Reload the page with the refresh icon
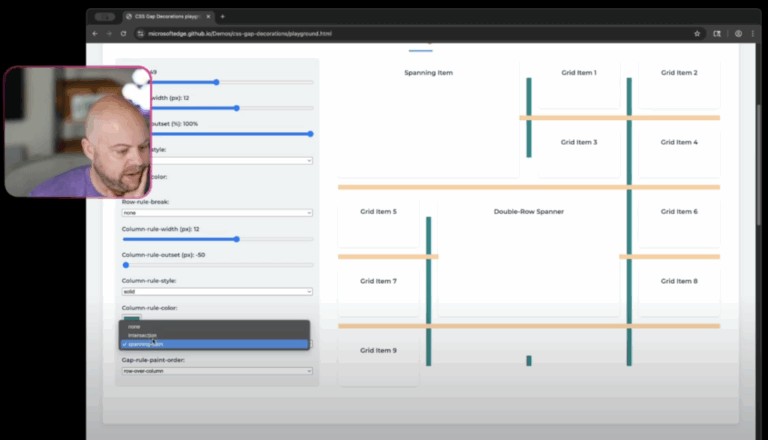Viewport: 768px width, 440px height. pyautogui.click(x=123, y=33)
